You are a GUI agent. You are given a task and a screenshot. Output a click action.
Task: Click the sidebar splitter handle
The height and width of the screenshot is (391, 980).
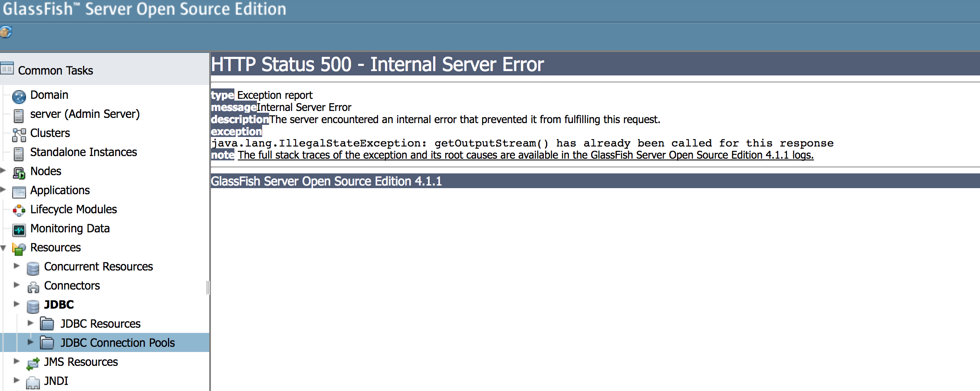208,287
